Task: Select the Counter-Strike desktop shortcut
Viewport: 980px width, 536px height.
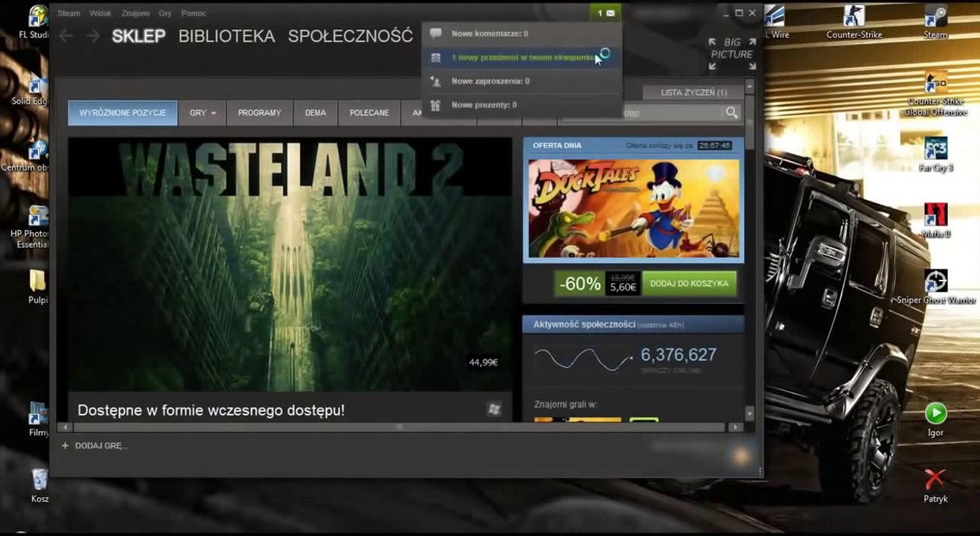Action: (854, 22)
